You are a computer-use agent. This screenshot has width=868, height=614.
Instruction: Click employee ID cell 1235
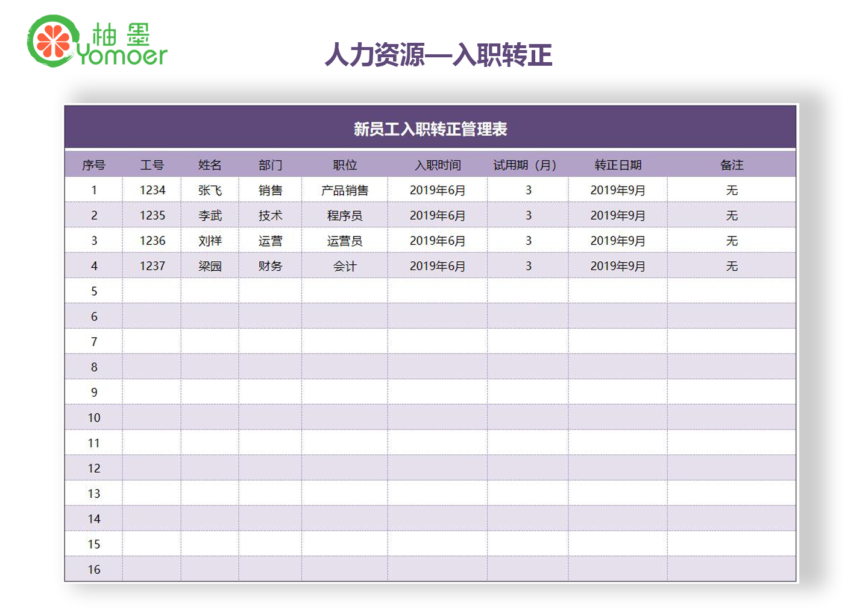point(153,215)
